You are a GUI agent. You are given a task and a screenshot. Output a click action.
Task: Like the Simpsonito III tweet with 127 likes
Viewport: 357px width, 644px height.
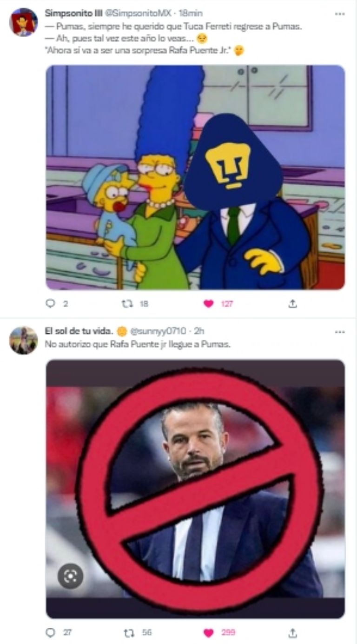point(209,304)
